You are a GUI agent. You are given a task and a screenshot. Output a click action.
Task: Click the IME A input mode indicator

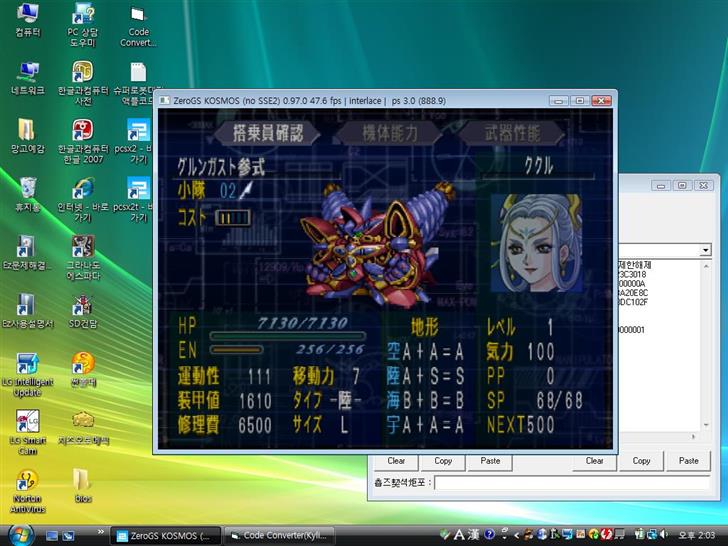(459, 534)
